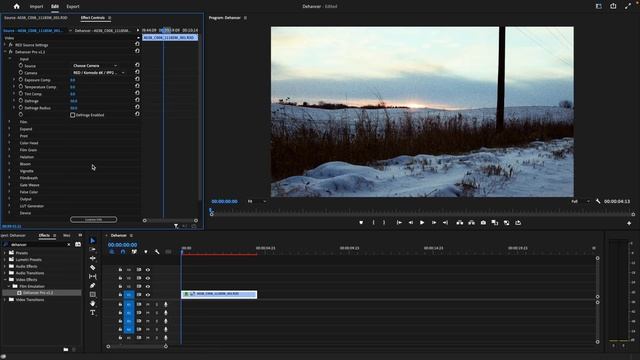Expand the LUT Generator group

click(9, 206)
